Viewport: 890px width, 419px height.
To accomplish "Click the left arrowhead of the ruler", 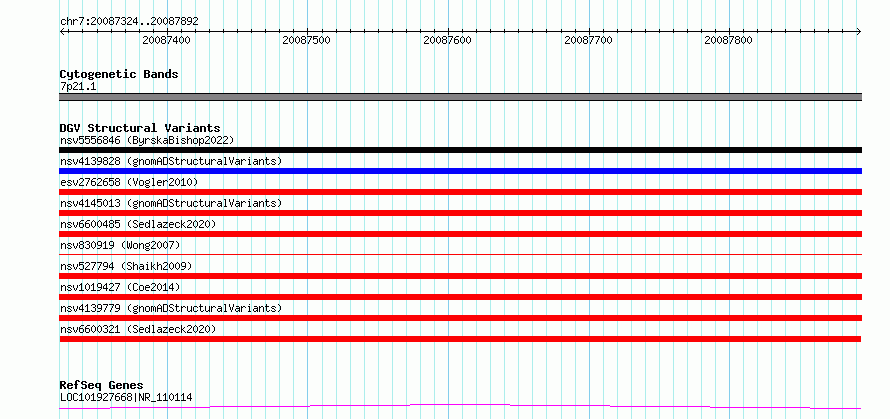I will [62, 31].
